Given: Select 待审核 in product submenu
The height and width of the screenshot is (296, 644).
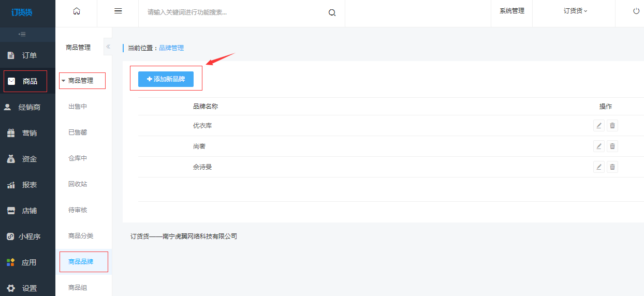Looking at the screenshot, I should click(x=78, y=210).
